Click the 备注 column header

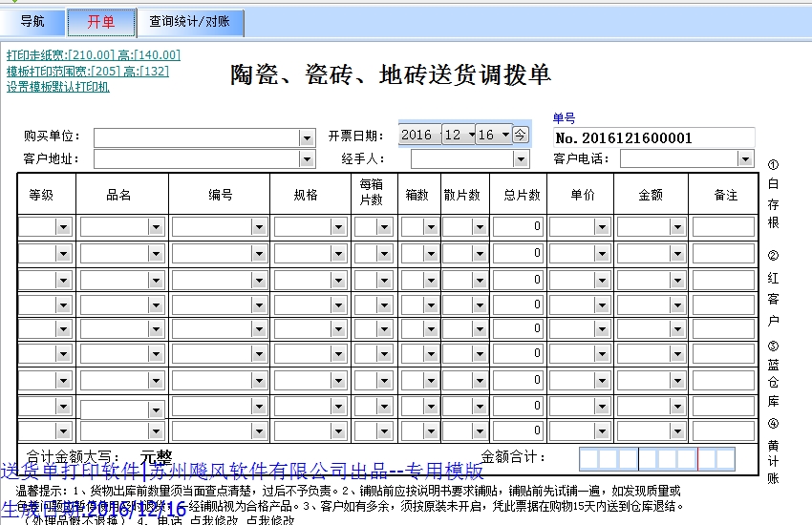point(725,195)
